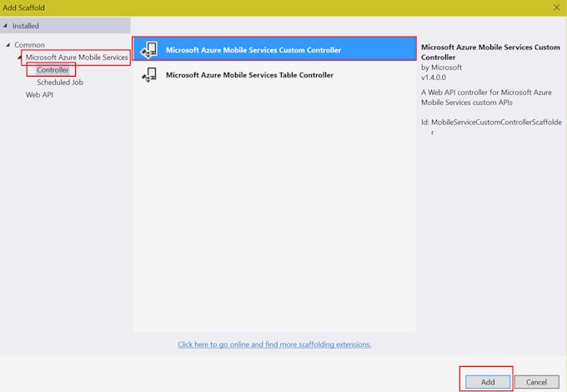Close the Add Scaffold dialog
The image size is (567, 392).
click(556, 8)
